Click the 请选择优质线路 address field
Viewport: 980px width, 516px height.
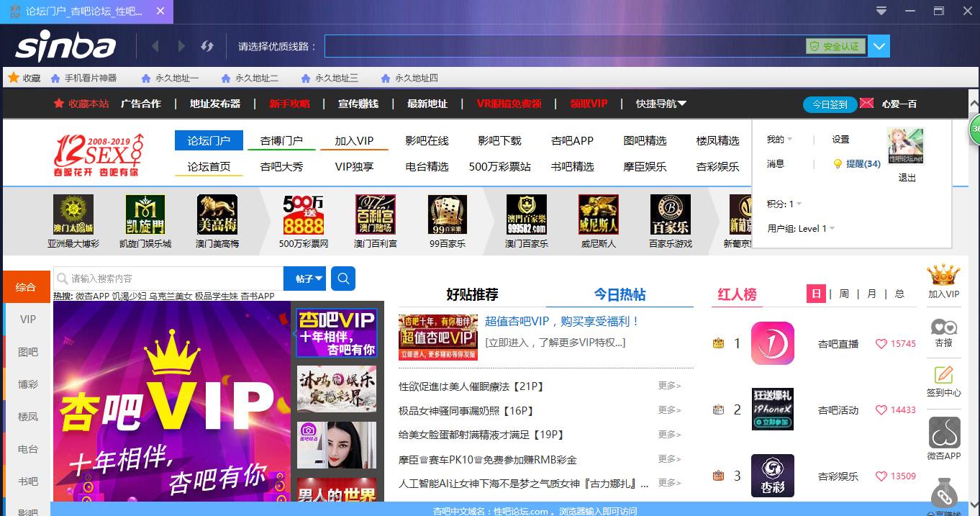tap(565, 46)
